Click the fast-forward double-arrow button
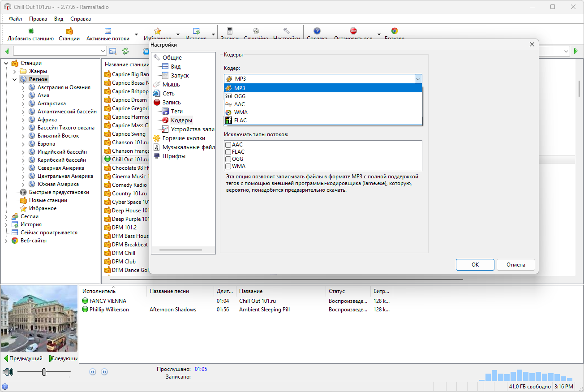 point(104,371)
